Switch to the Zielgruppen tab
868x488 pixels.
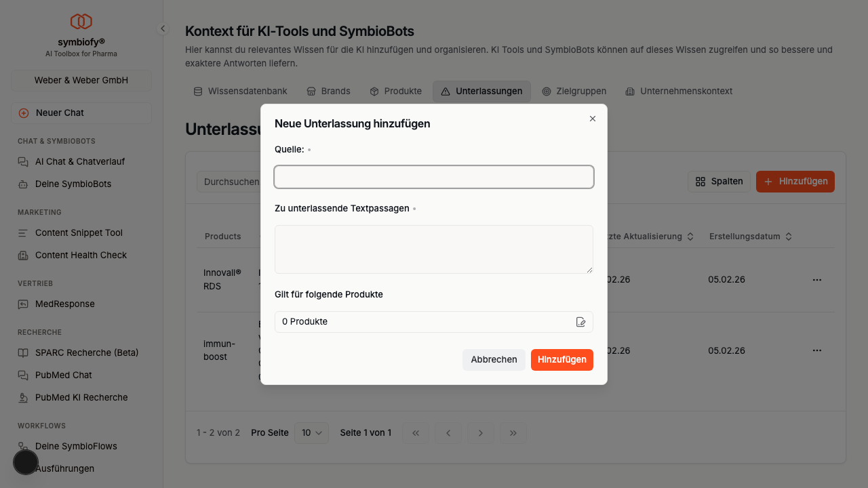pos(574,91)
